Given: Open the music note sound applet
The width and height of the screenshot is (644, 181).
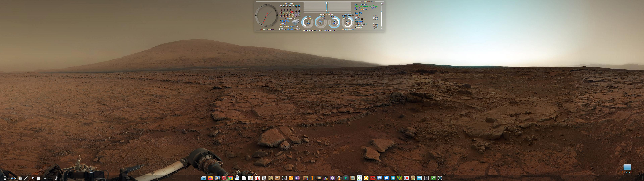Looking at the screenshot, I should [x=56, y=178].
